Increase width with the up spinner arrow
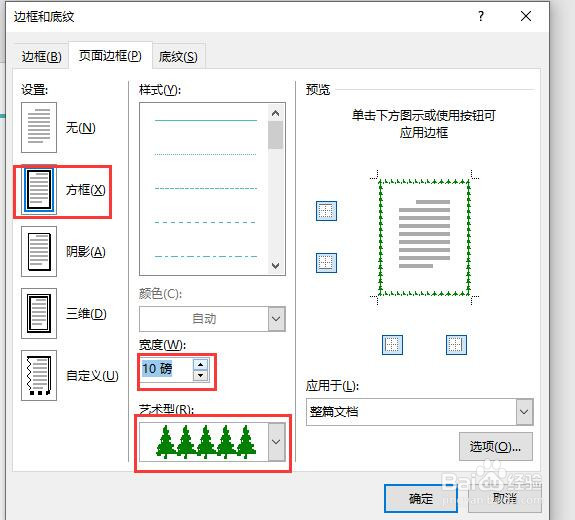 click(x=200, y=365)
